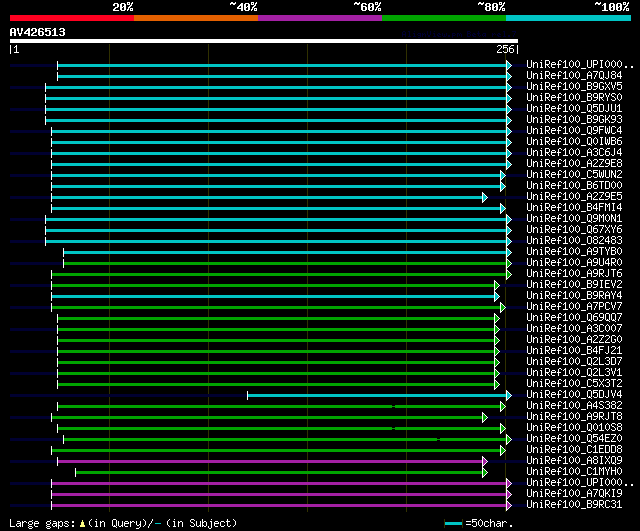Click the purple ~60% legend swatch

point(320,18)
